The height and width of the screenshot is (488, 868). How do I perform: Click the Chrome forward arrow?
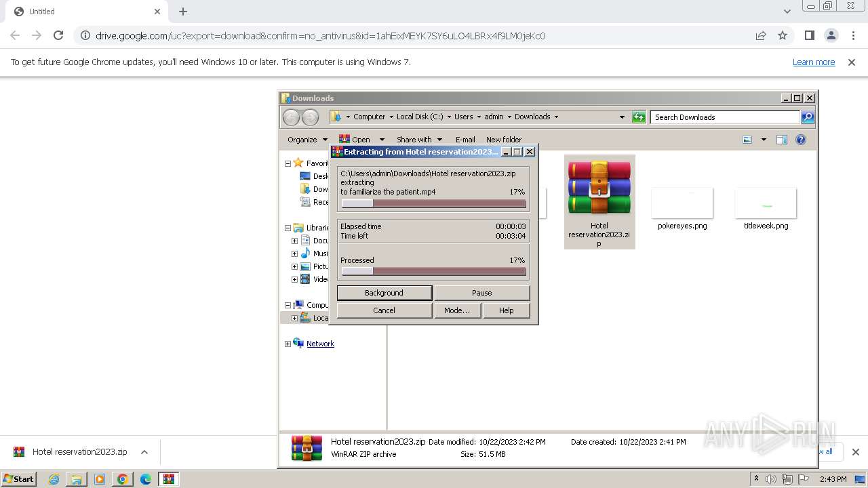tap(37, 35)
